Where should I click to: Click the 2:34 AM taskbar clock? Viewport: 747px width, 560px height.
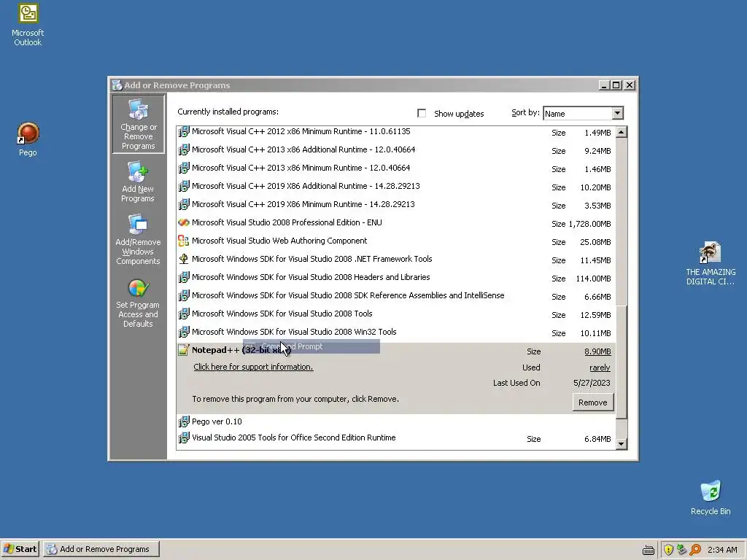tap(722, 550)
